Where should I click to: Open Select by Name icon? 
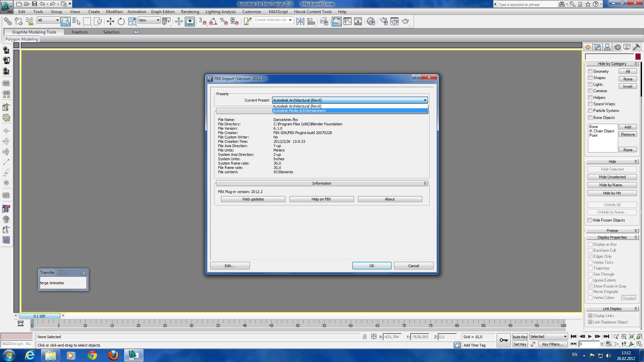tap(76, 21)
